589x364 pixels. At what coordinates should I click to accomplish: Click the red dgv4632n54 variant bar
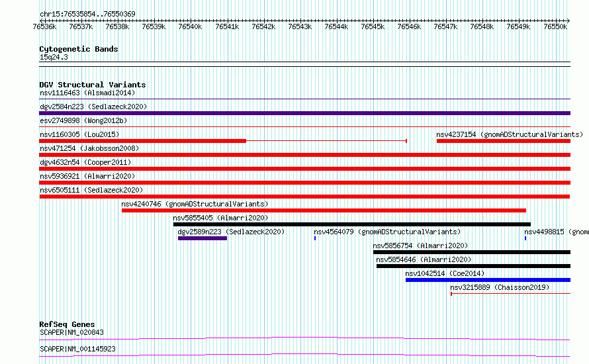pos(304,169)
